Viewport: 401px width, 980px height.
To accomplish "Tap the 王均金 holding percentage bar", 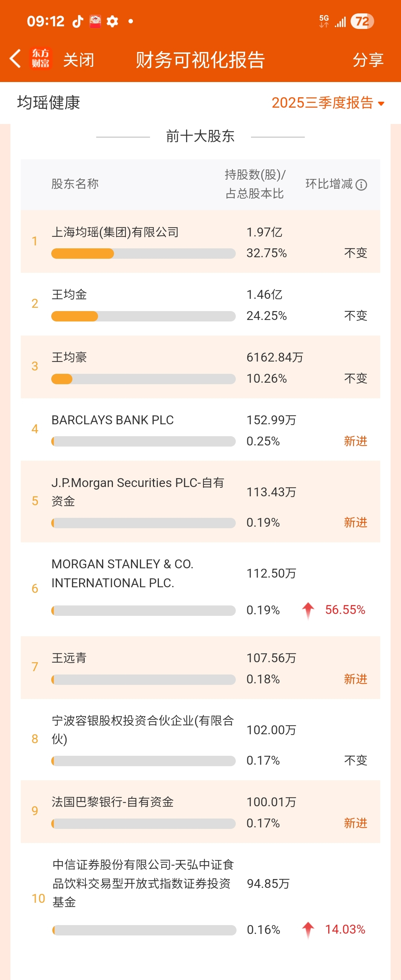I will click(143, 316).
